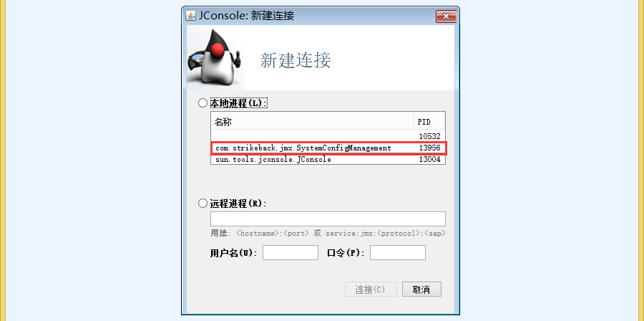644x321 pixels.
Task: Sort processes by the PID column header
Action: (429, 122)
